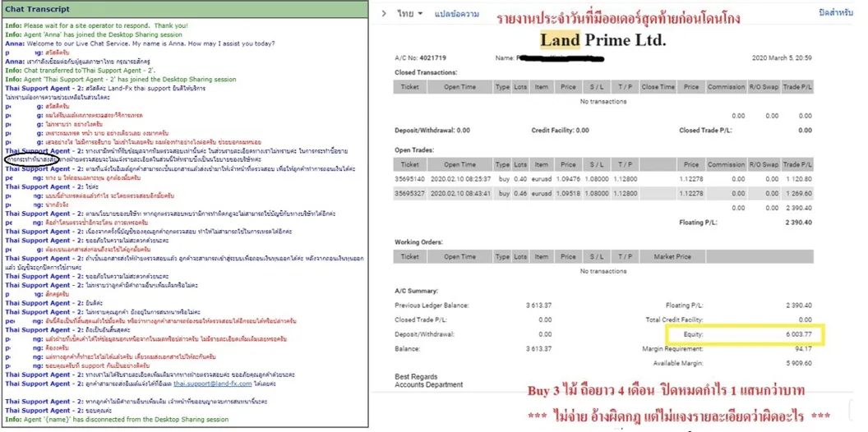Viewport: 868px width, 432px height.
Task: Select the "Agent '{name}' has disconnected" line
Action: pyautogui.click(x=117, y=420)
